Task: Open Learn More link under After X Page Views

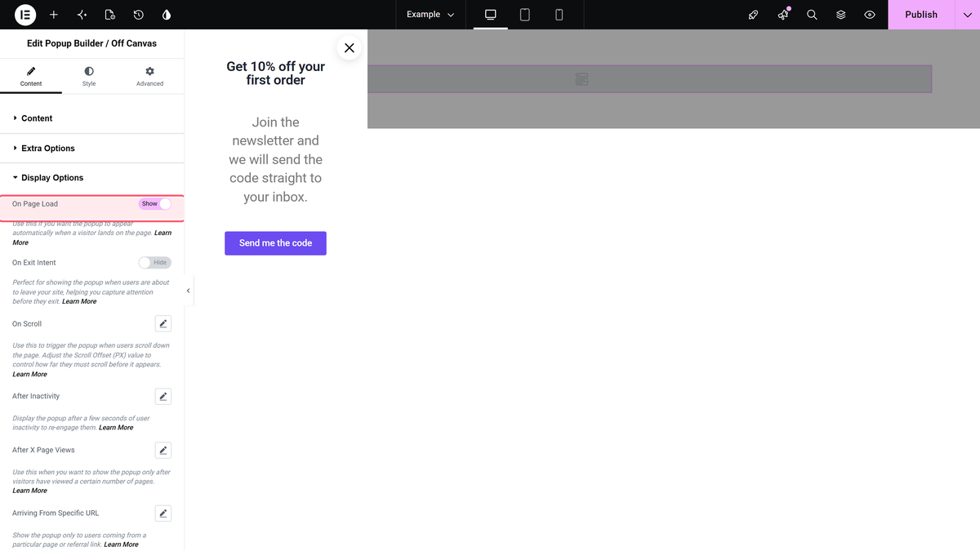Action: point(29,491)
